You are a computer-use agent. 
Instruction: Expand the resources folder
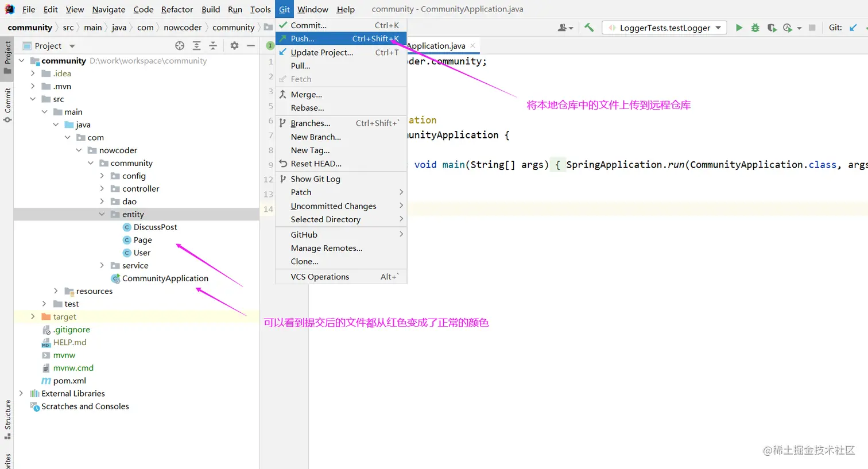coord(56,291)
